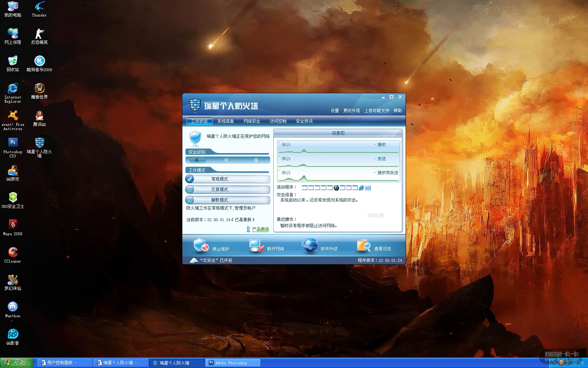Click the blue protection shield status icon
Viewport: 588px width, 368px height.
(195, 138)
